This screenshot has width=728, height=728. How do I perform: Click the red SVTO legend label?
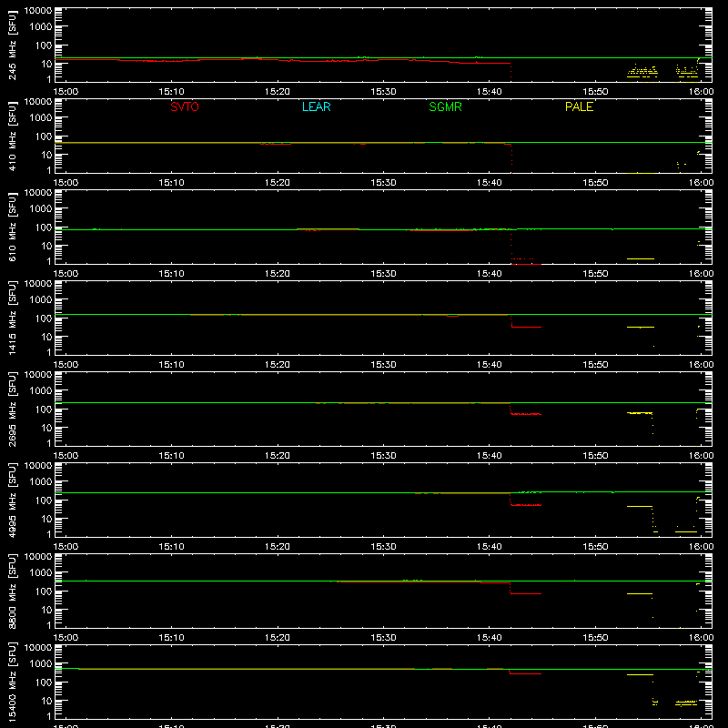click(185, 106)
